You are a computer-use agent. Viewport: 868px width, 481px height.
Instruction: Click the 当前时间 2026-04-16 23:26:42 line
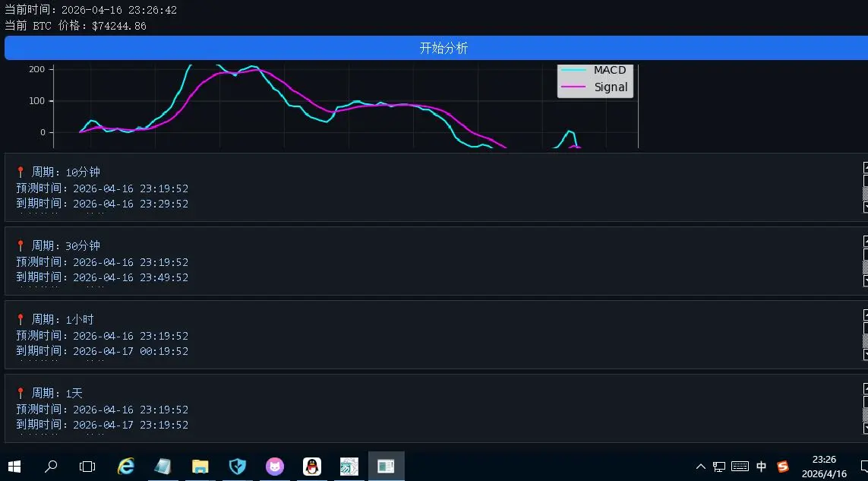tap(91, 10)
